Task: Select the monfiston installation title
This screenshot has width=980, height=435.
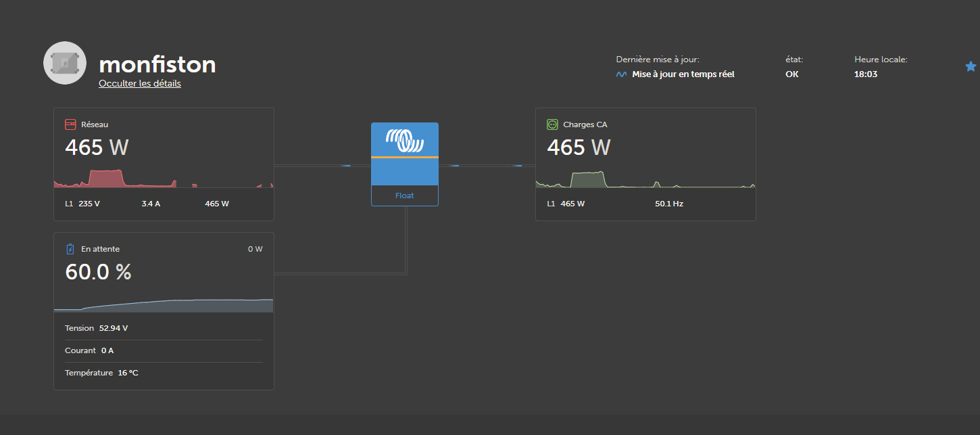Action: [157, 64]
